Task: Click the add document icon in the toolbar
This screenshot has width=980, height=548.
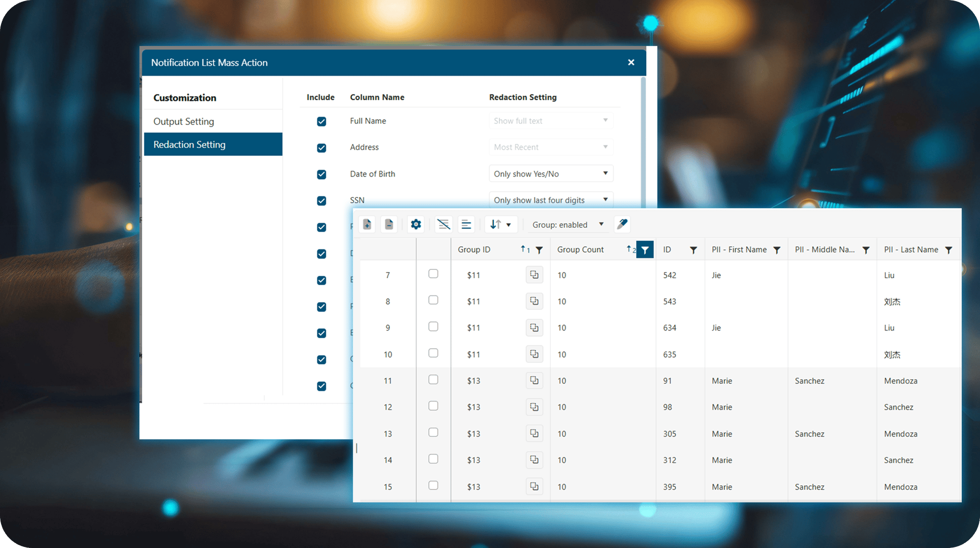Action: [367, 224]
